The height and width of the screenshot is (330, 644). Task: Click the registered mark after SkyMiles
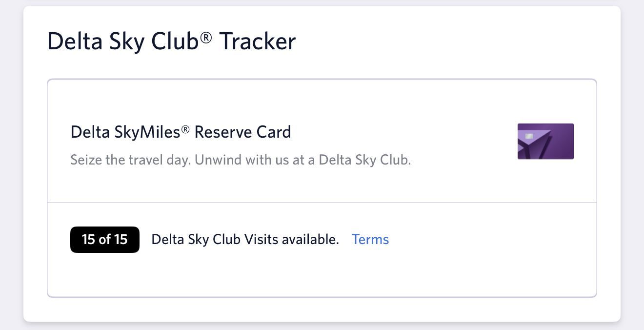coord(185,129)
